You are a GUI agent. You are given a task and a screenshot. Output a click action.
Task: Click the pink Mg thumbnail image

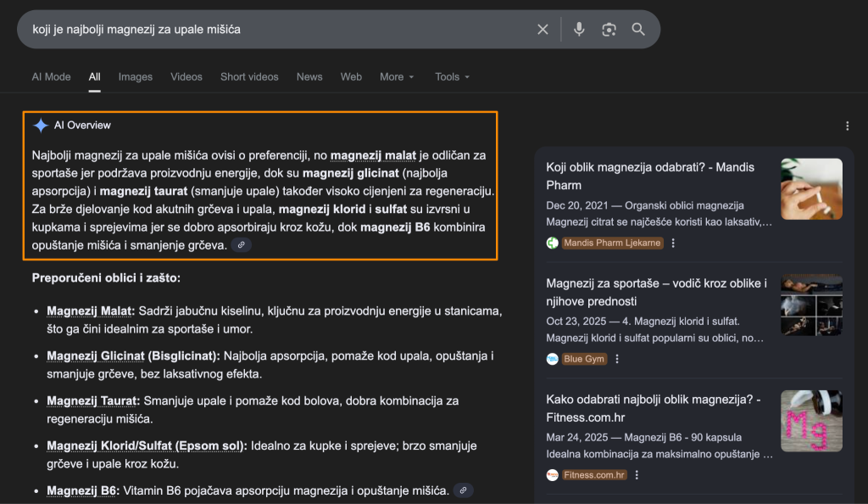click(811, 421)
